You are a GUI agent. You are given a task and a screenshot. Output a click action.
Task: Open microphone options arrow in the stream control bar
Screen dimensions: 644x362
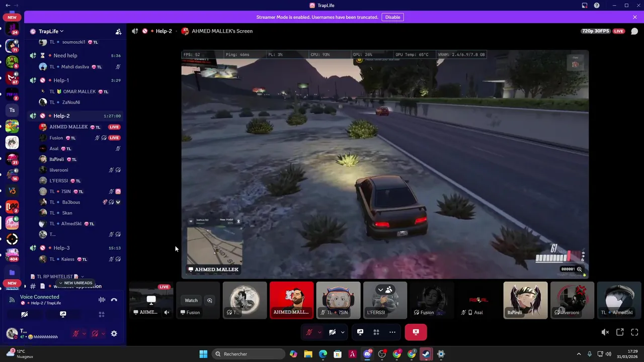pos(319,332)
